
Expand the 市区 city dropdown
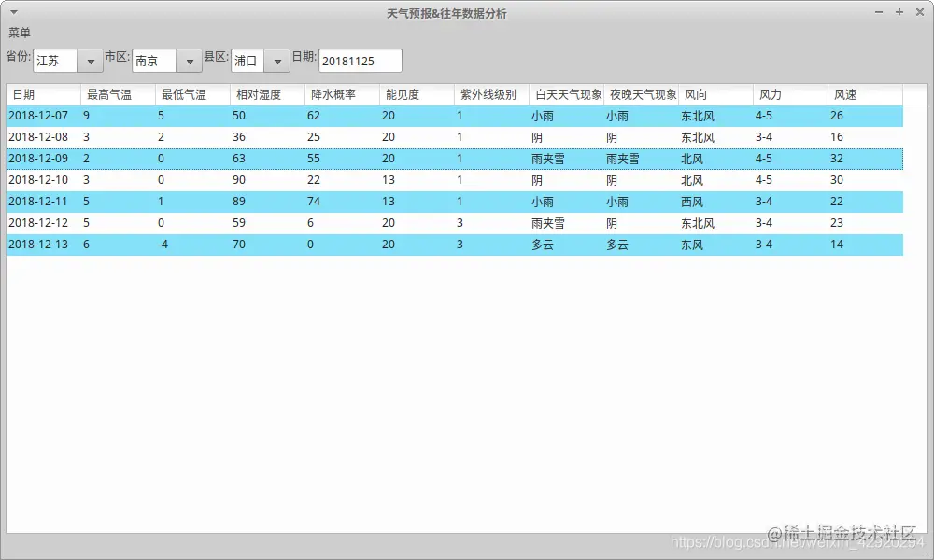coord(190,60)
